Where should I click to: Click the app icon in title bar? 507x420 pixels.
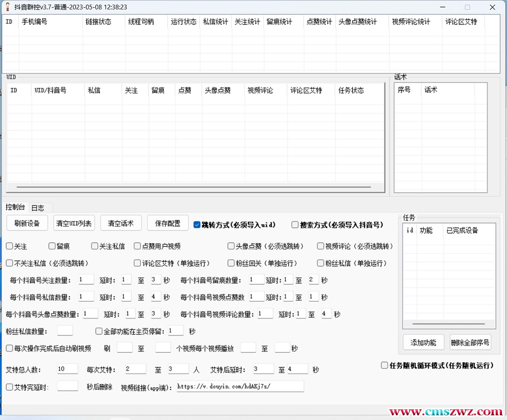pos(7,7)
